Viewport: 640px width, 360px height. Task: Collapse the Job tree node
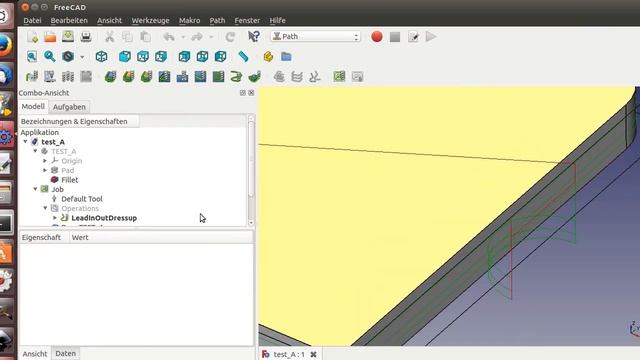[x=35, y=189]
